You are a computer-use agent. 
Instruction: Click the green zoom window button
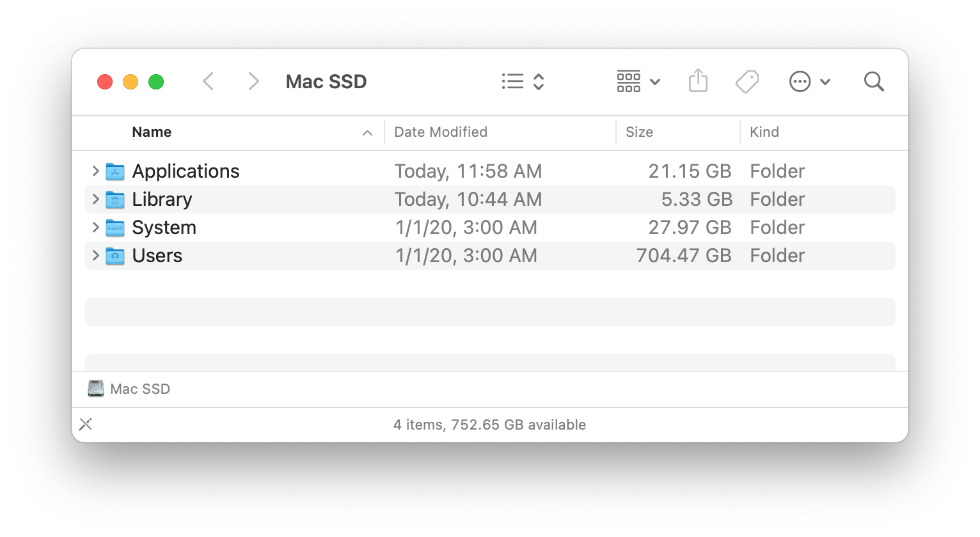pos(156,82)
